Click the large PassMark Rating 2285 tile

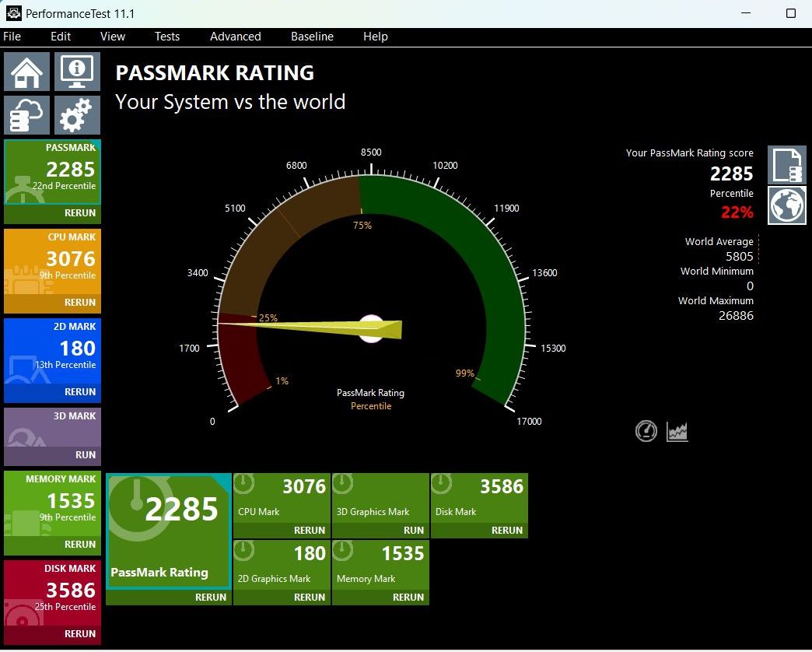pyautogui.click(x=169, y=529)
